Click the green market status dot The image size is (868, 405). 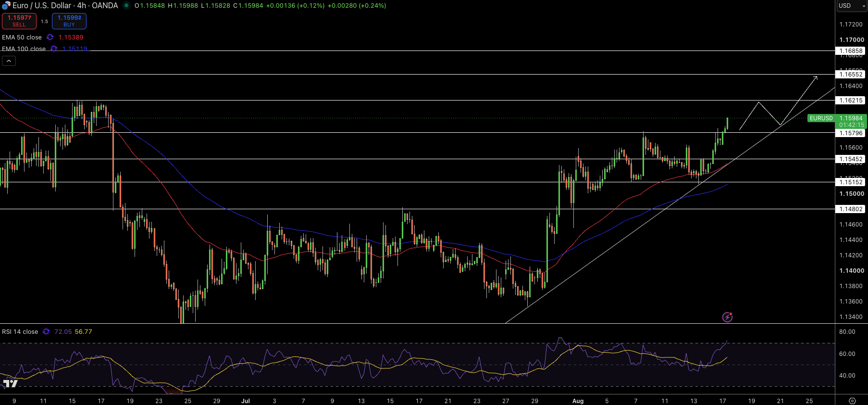(x=126, y=6)
